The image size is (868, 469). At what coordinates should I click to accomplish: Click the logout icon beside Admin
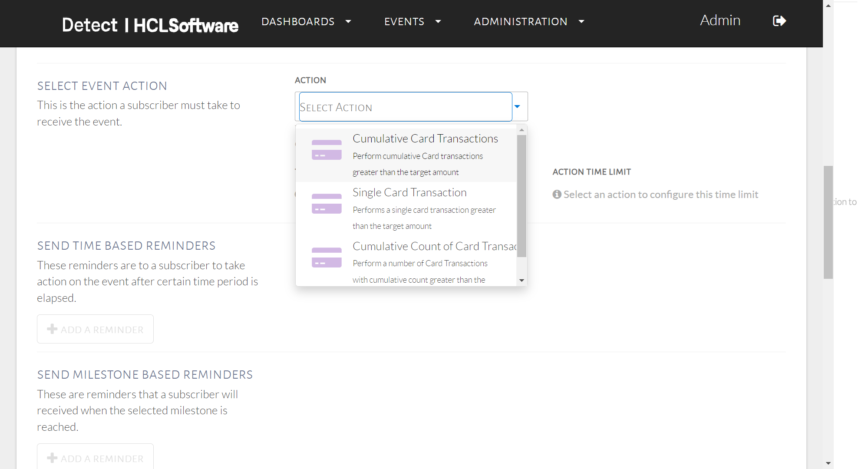coord(779,21)
